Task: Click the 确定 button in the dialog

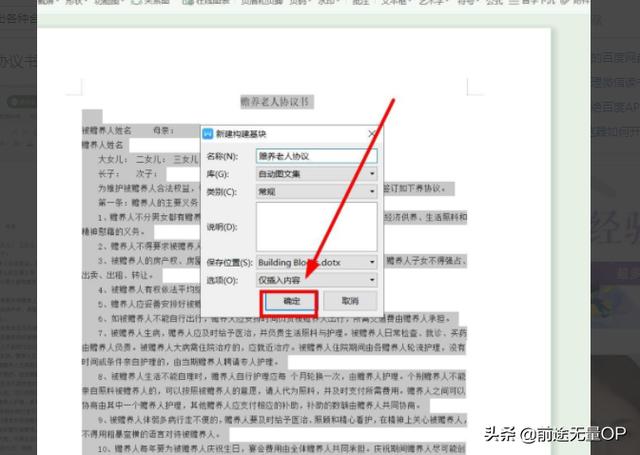Action: tap(289, 300)
